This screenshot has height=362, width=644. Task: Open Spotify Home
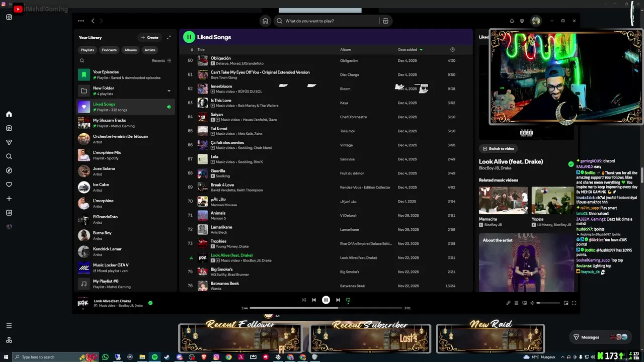point(265,21)
